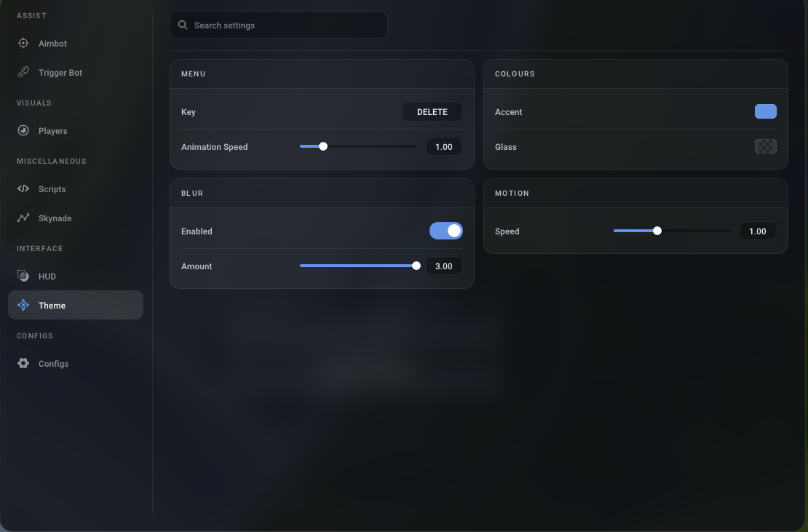
Task: Click the magnifier icon in the search box
Action: click(x=183, y=25)
